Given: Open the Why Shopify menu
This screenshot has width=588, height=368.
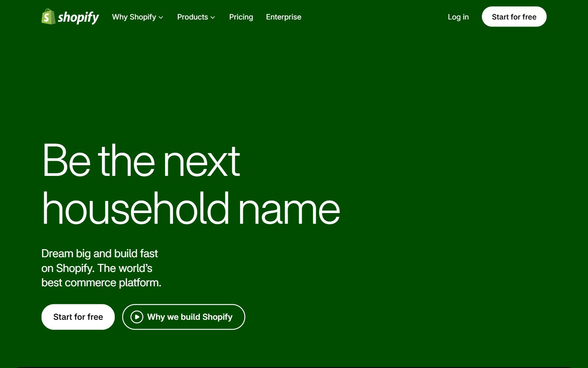Looking at the screenshot, I should coord(137,17).
